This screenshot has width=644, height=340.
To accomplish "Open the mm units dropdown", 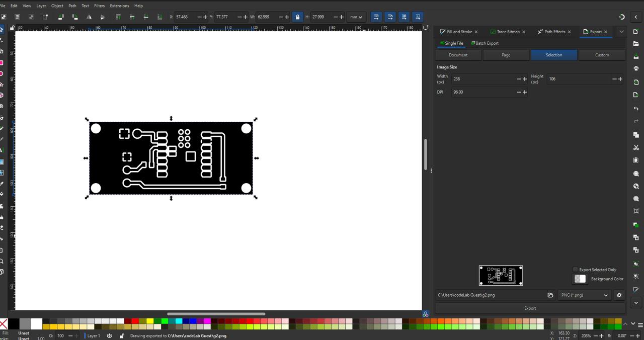I will click(356, 17).
